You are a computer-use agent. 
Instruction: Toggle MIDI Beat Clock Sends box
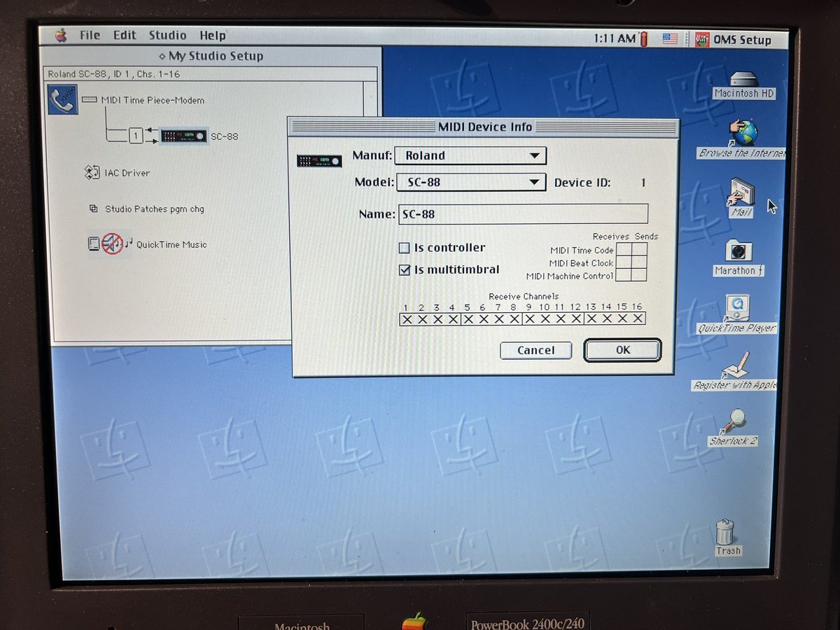tap(639, 262)
